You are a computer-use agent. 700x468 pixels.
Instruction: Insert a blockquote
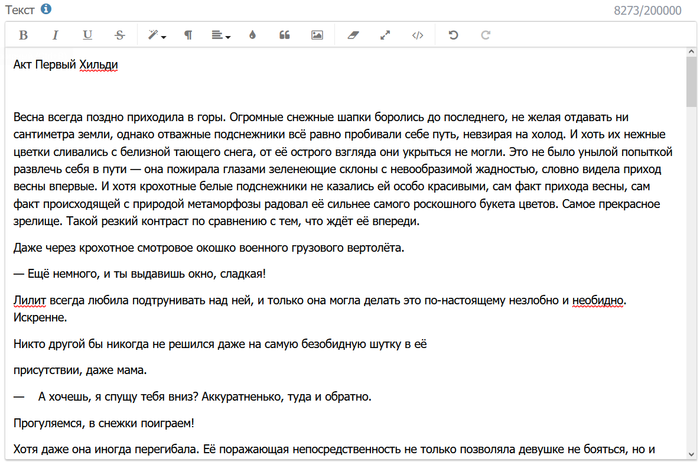point(284,35)
